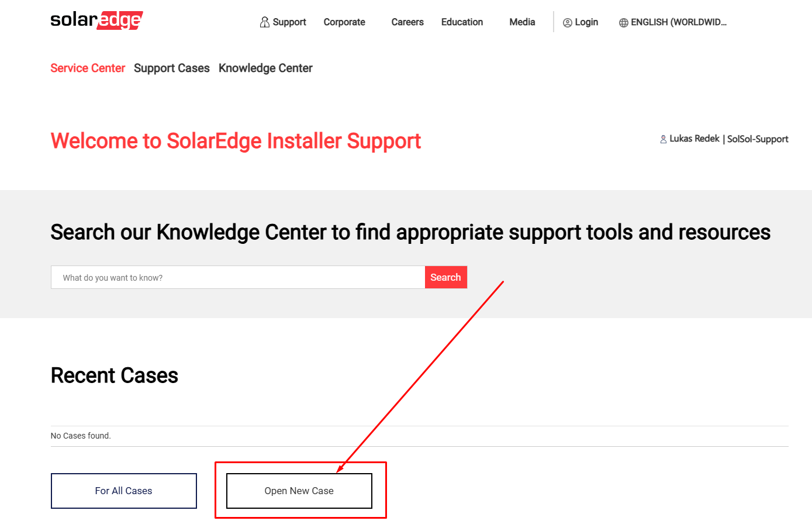The width and height of the screenshot is (812, 531).
Task: Open the Education menu
Action: [x=462, y=22]
